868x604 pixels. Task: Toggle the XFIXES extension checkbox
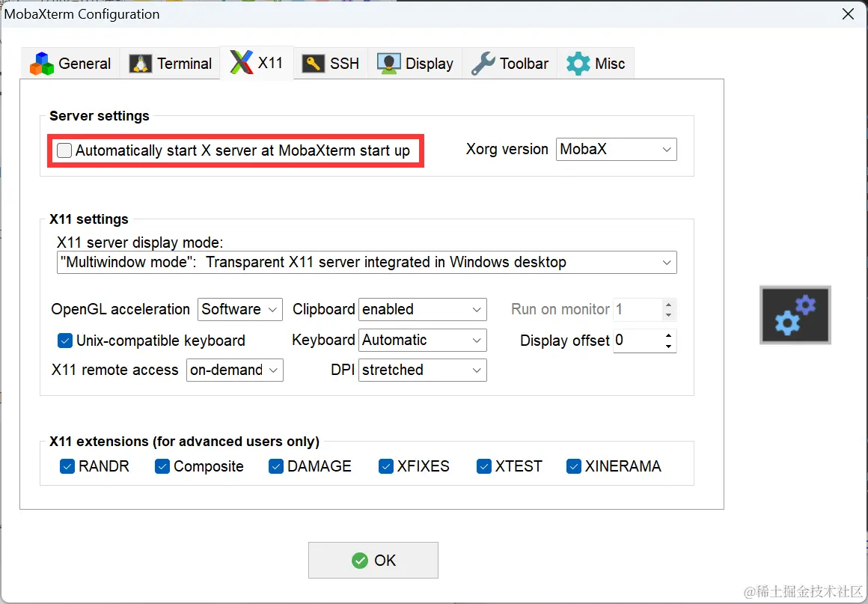(386, 467)
